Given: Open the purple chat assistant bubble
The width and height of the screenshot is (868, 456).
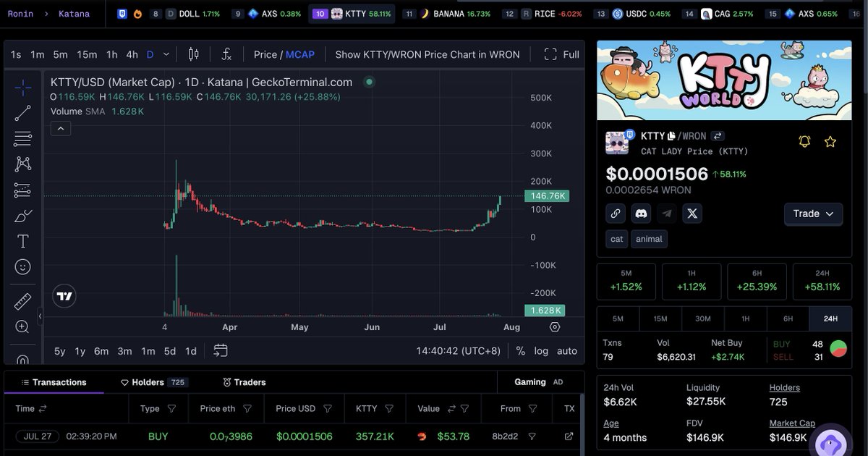Looking at the screenshot, I should tap(830, 443).
